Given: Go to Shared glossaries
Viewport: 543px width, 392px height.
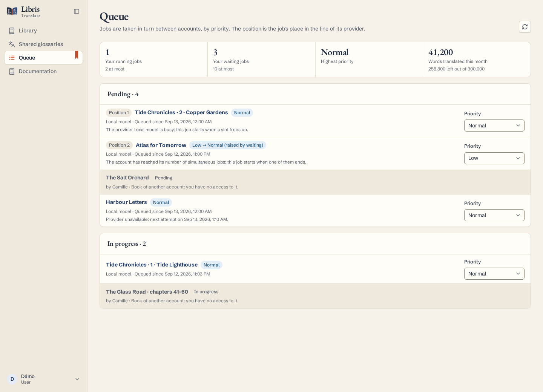Looking at the screenshot, I should pos(43,44).
